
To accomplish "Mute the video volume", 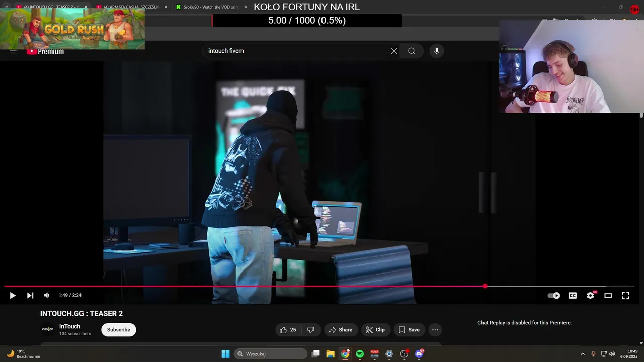I will [47, 296].
